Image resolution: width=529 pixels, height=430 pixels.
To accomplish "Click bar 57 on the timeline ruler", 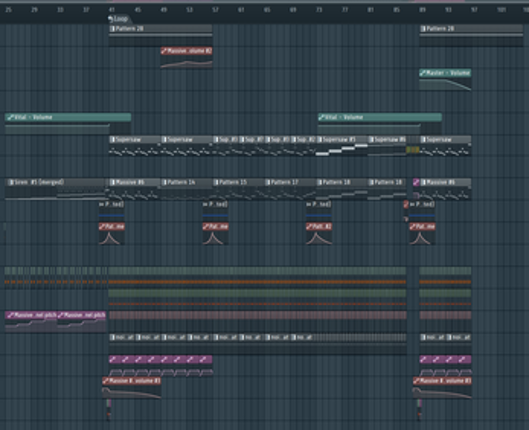I will [215, 10].
